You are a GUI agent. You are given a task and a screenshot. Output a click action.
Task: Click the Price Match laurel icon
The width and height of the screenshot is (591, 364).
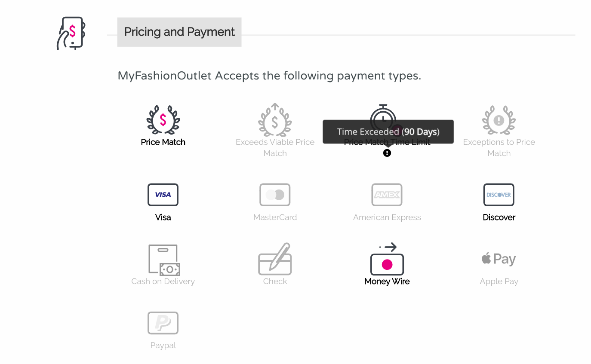point(163,120)
